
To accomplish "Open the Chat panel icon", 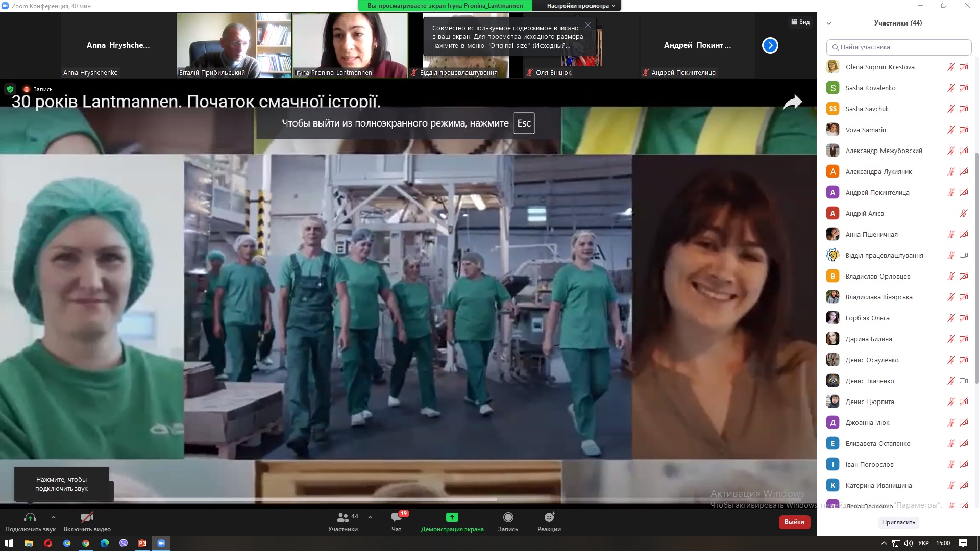I will click(396, 518).
